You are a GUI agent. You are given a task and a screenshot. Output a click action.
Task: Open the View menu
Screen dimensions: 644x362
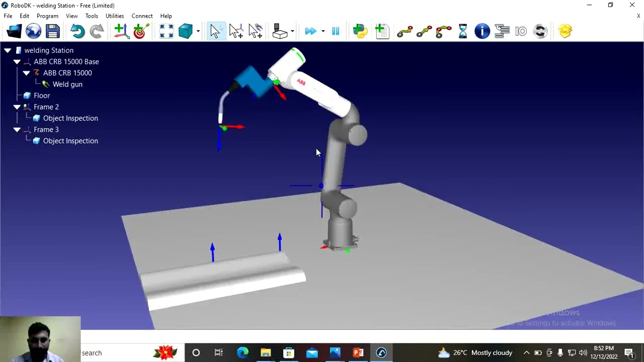click(x=71, y=16)
